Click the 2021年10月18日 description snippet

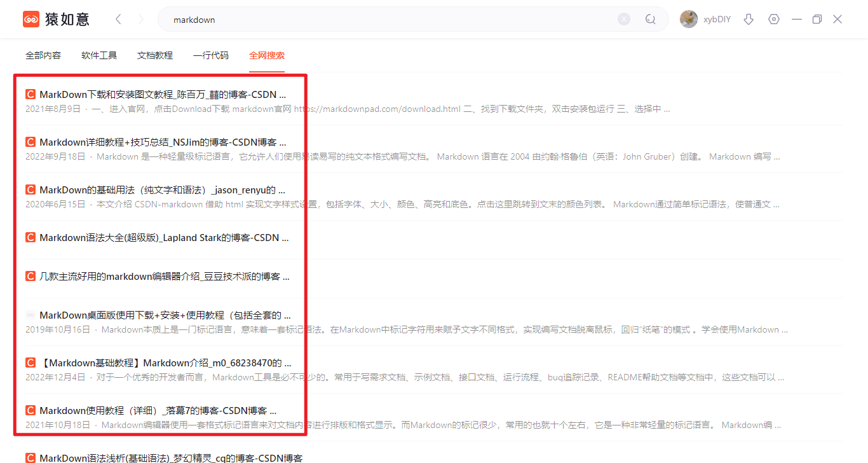403,425
